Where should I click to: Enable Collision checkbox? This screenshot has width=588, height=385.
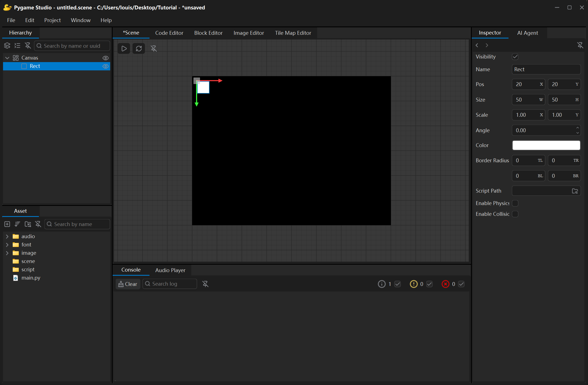coord(515,214)
